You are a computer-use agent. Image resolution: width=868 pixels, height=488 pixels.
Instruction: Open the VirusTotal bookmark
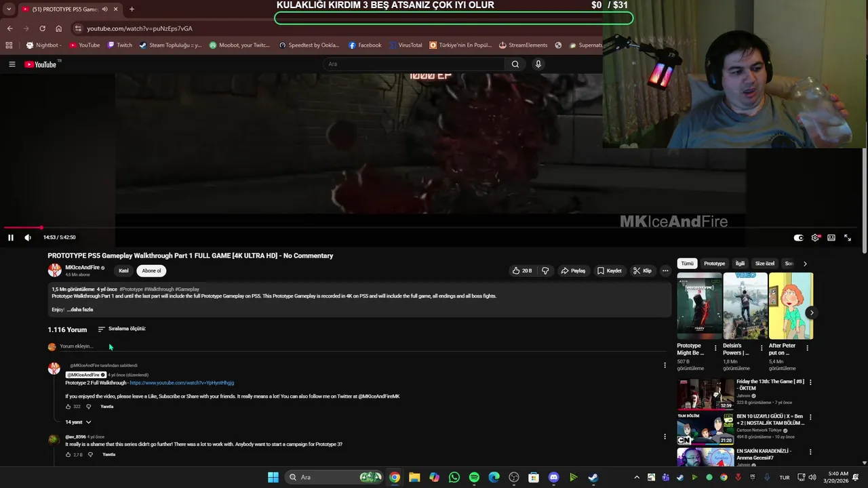[x=405, y=45]
